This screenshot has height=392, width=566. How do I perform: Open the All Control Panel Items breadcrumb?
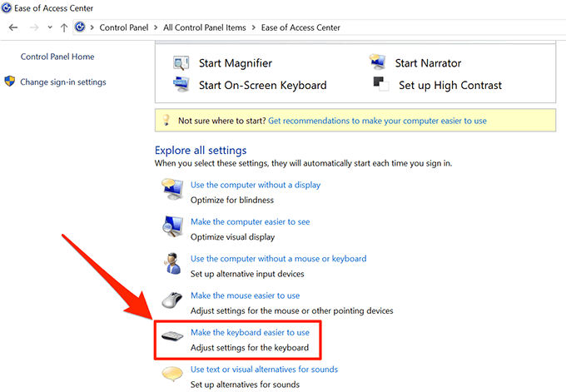click(206, 27)
